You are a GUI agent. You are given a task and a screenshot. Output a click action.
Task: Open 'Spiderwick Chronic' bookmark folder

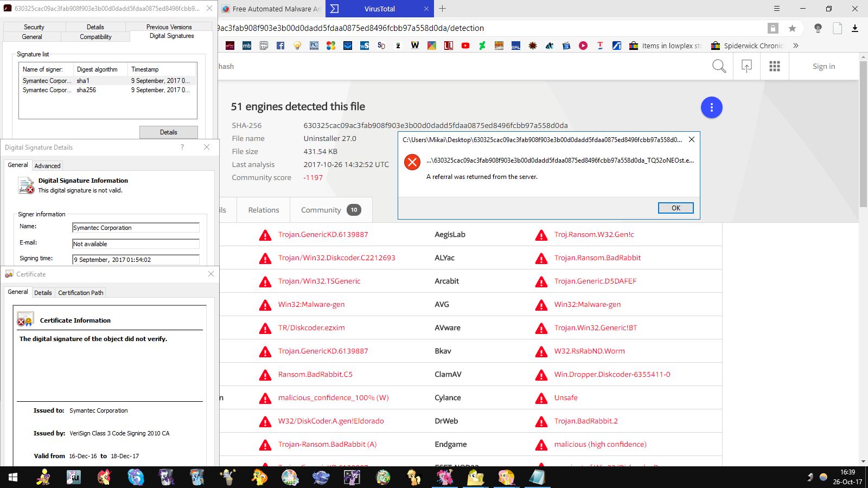747,46
